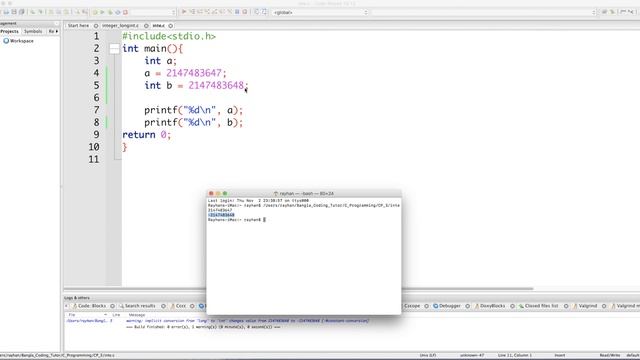The height and width of the screenshot is (360, 640).
Task: Open the DoxyBlocks log tab
Action: click(490, 306)
